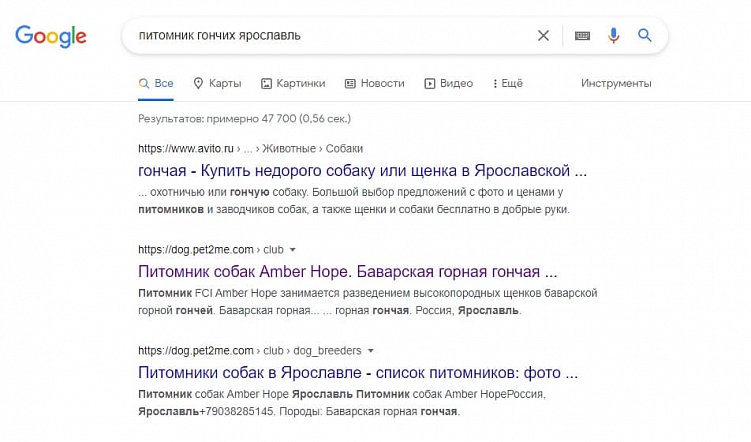Click 'https://dog.pet2me.com › club › dog_breeders' URL
Image resolution: width=751 pixels, height=442 pixels.
coord(250,351)
